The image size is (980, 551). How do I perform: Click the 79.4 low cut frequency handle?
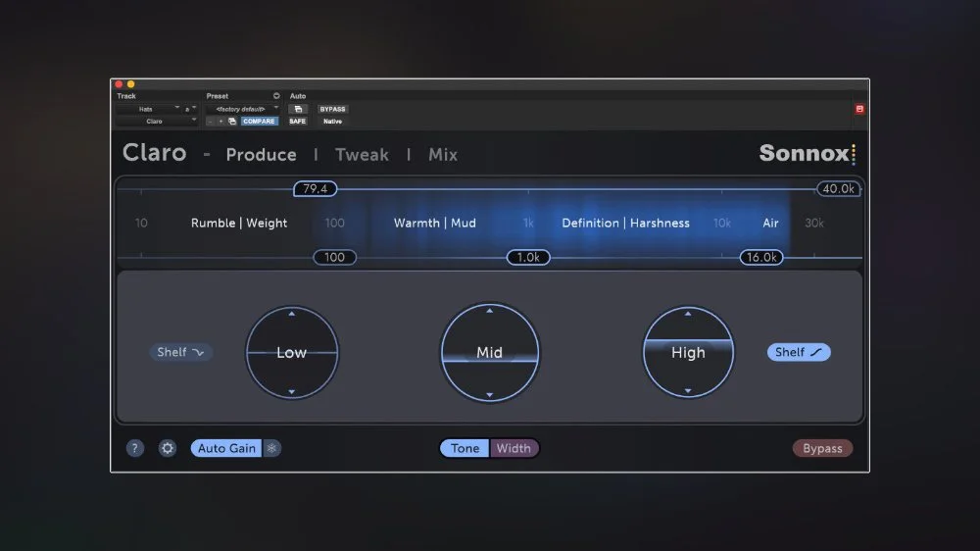click(x=315, y=189)
